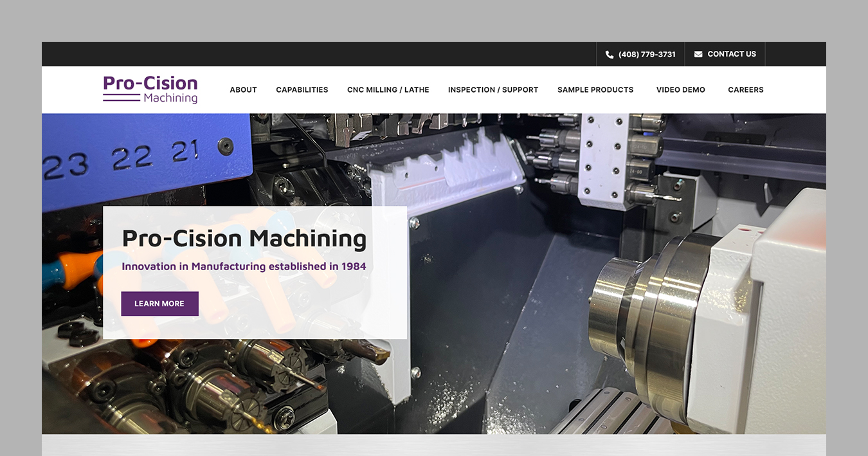Call the (408) 779-3731 phone link
This screenshot has height=456, width=868.
click(646, 54)
